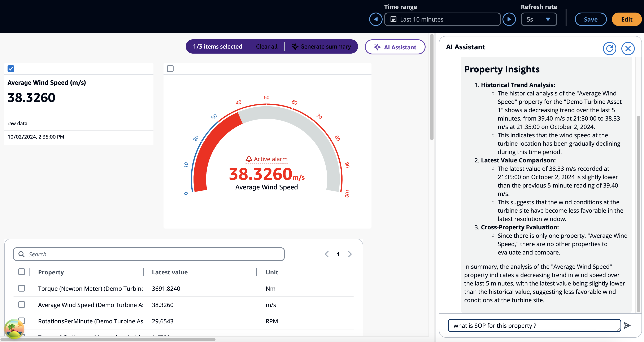Click the beach avatar icon at bottom left
This screenshot has height=342, width=644.
click(x=14, y=329)
